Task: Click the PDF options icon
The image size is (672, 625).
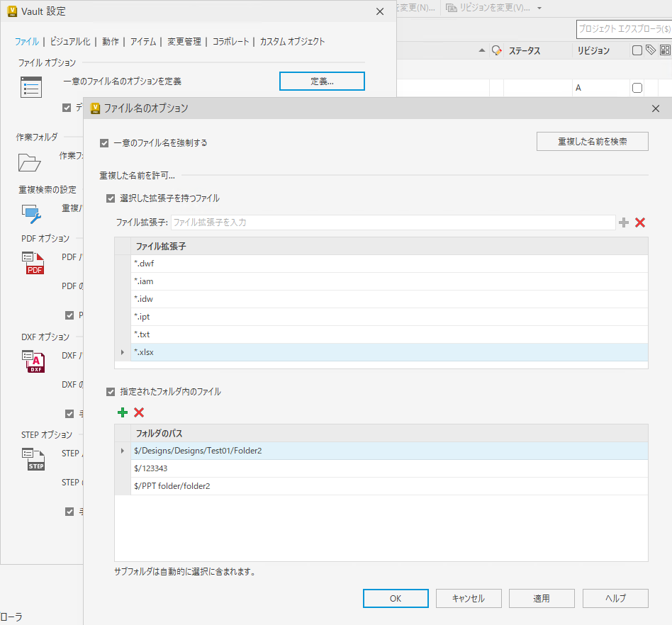Action: (x=33, y=263)
